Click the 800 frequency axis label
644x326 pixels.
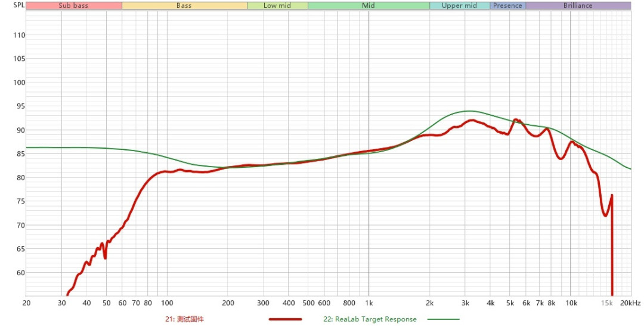point(349,303)
